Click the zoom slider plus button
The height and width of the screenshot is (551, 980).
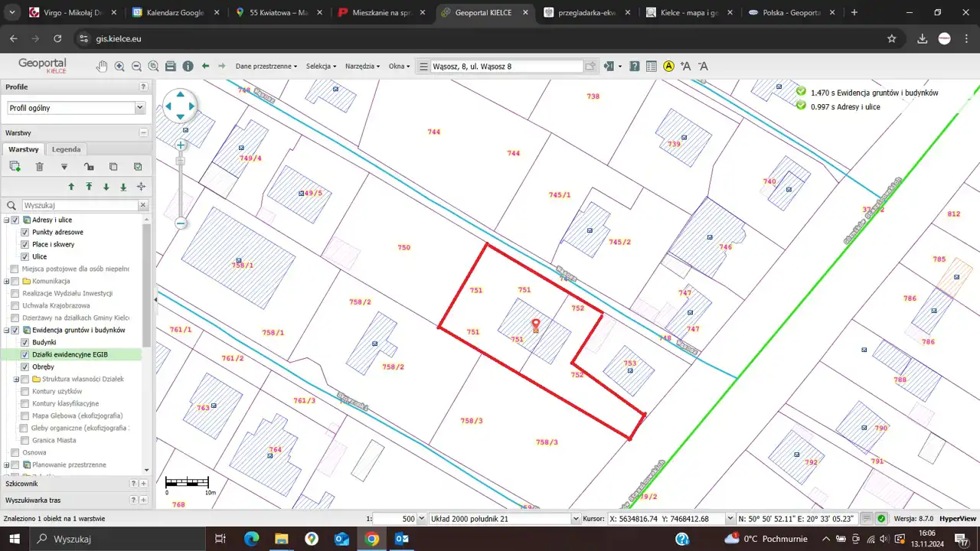click(181, 145)
